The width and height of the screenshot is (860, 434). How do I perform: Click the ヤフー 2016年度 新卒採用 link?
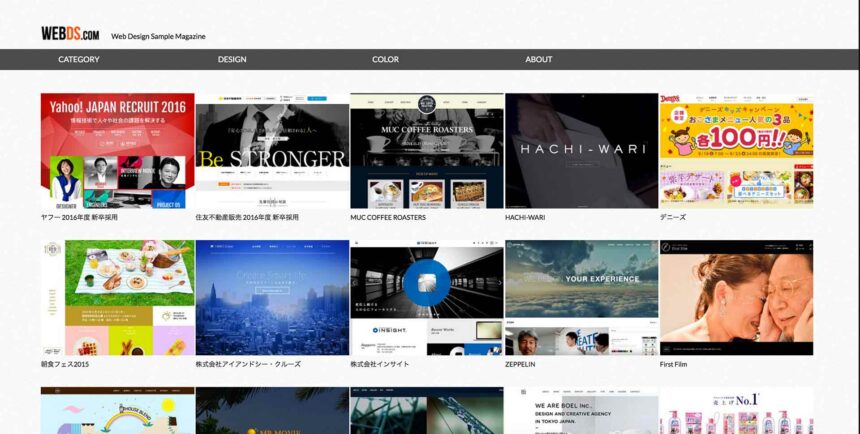pyautogui.click(x=79, y=217)
